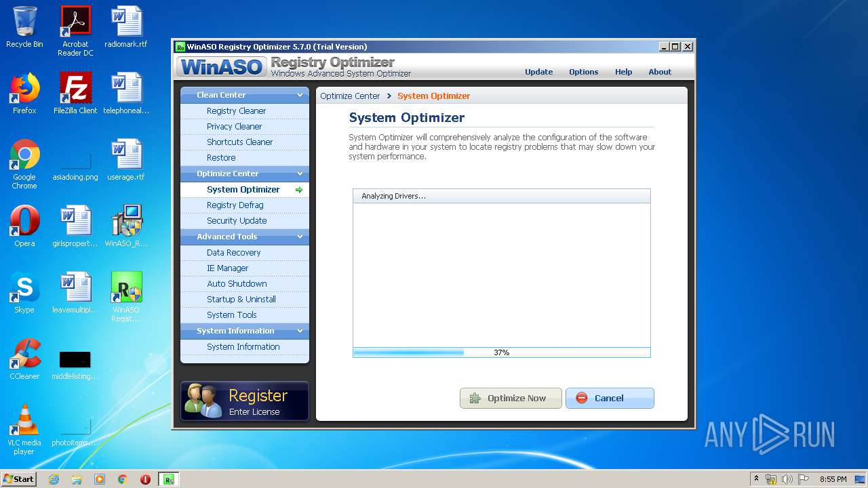Screen dimensions: 868x488
Task: Select System Information item in sidebar
Action: tap(244, 347)
